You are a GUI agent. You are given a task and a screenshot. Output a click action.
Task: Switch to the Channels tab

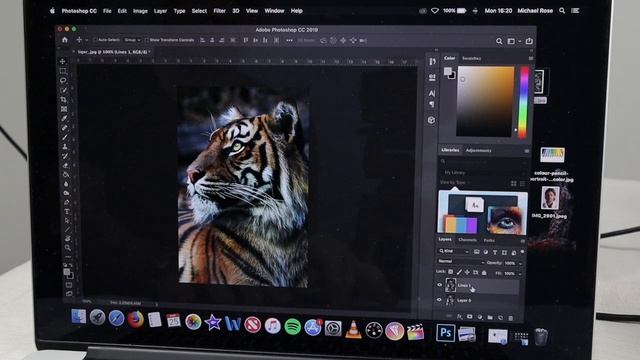tap(467, 240)
